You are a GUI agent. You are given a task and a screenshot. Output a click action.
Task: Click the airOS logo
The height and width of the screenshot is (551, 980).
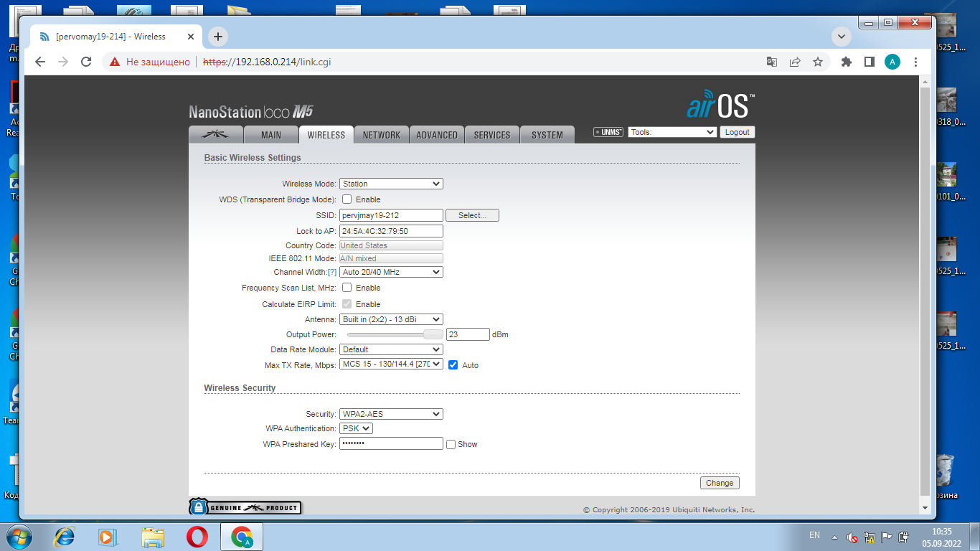(x=721, y=105)
